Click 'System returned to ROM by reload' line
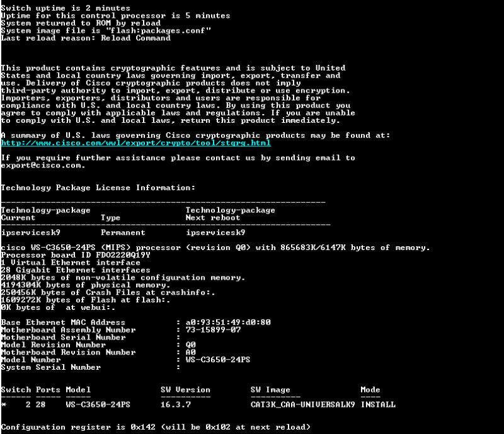This screenshot has width=504, height=434. click(81, 23)
